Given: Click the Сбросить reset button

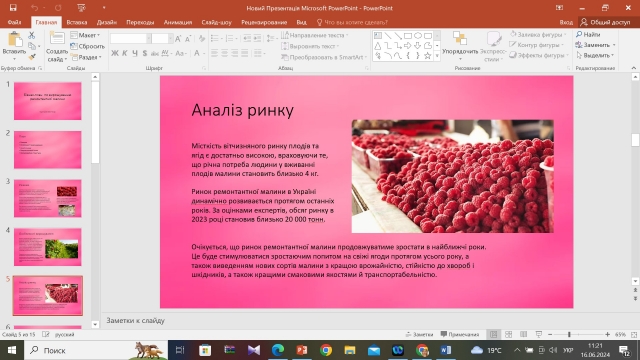Looking at the screenshot, I should [x=87, y=47].
